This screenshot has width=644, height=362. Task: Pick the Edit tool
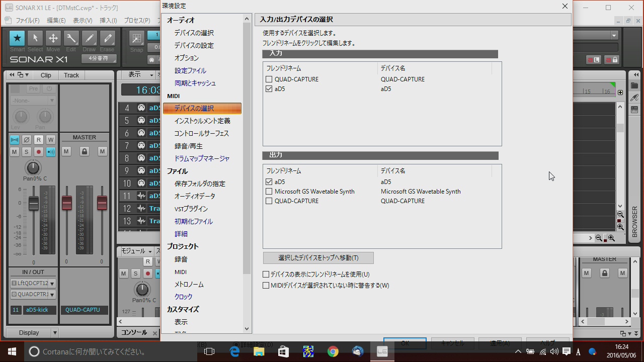71,38
